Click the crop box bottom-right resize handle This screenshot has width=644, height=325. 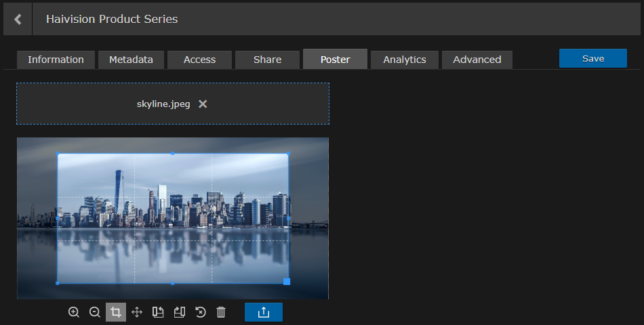[287, 282]
